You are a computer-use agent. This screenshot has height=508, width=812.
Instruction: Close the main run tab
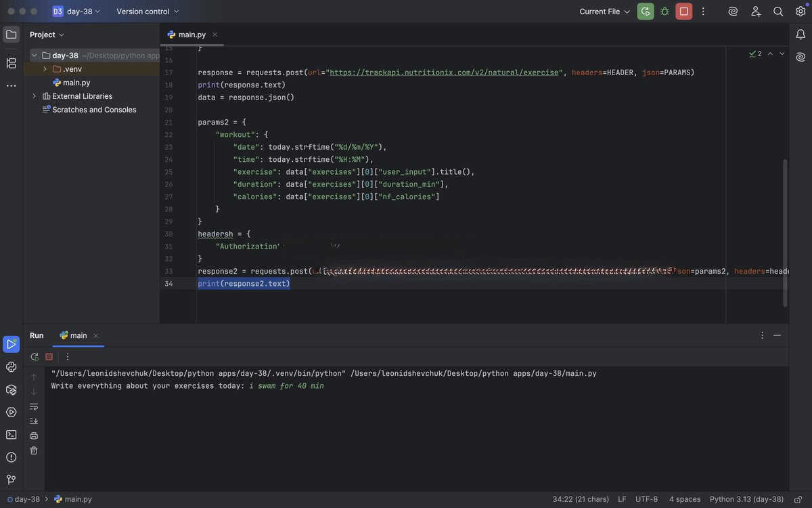95,335
